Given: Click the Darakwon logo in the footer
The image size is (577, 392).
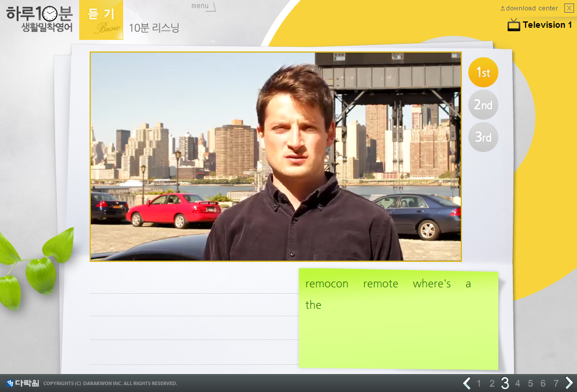Looking at the screenshot, I should (x=23, y=383).
